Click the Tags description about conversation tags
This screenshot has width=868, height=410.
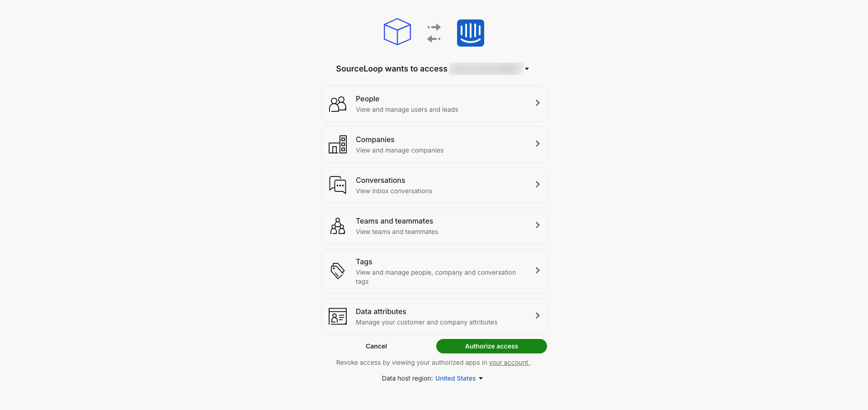point(436,277)
